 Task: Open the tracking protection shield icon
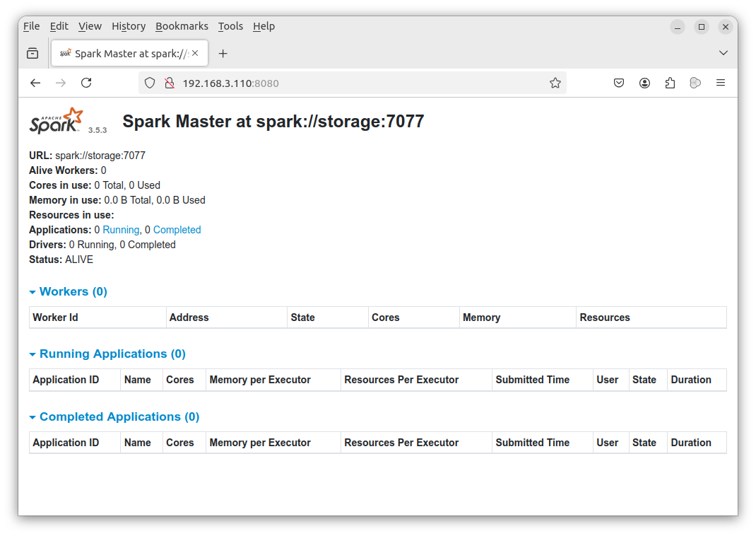point(150,83)
